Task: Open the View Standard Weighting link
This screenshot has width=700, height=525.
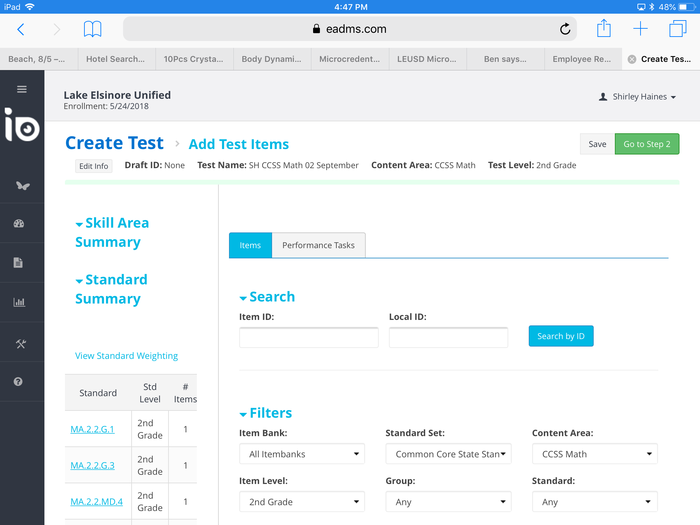Action: pos(126,356)
